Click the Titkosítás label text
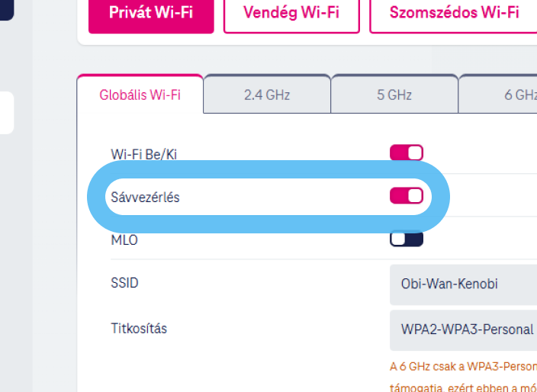Image resolution: width=537 pixels, height=392 pixels. point(139,329)
